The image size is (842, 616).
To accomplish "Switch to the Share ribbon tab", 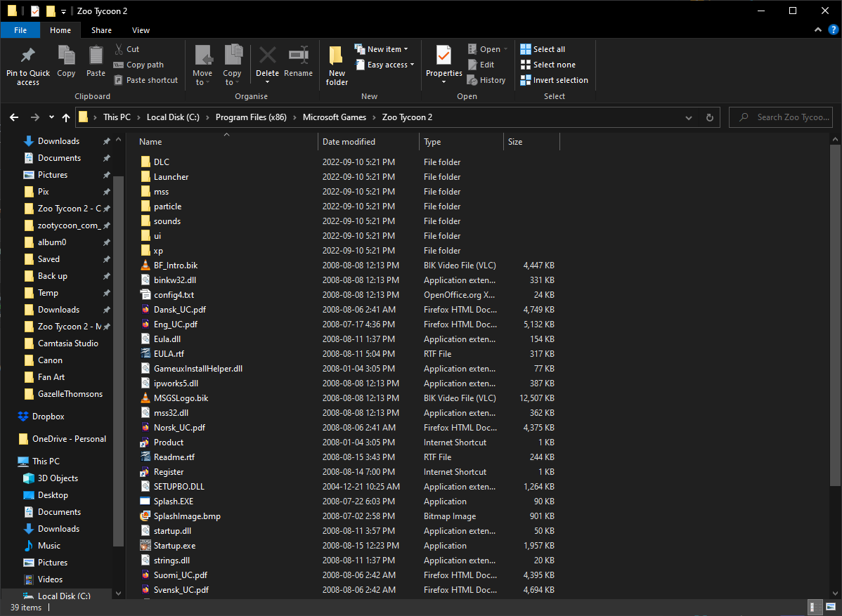I will [x=101, y=30].
